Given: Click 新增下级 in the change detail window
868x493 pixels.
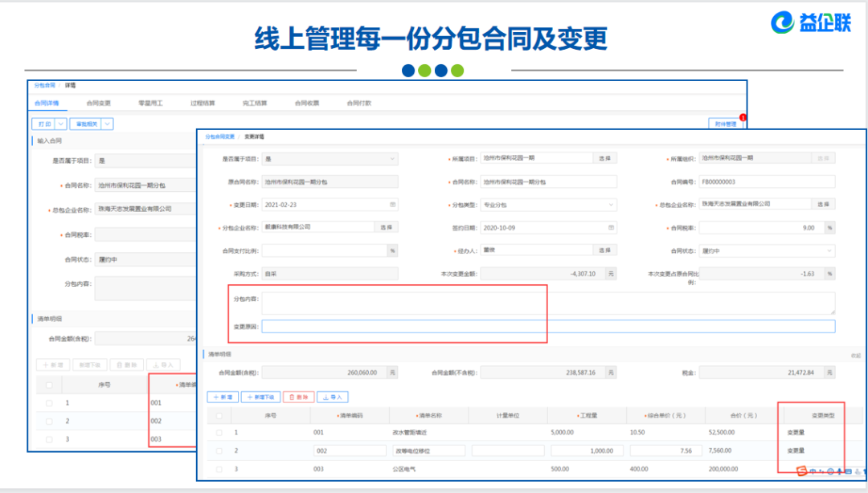Looking at the screenshot, I should (x=260, y=397).
